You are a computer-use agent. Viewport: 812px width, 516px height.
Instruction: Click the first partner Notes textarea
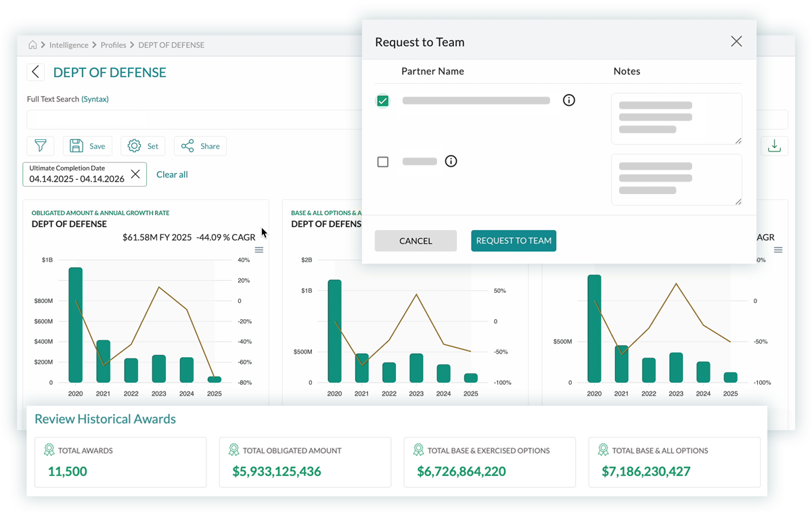click(x=677, y=119)
